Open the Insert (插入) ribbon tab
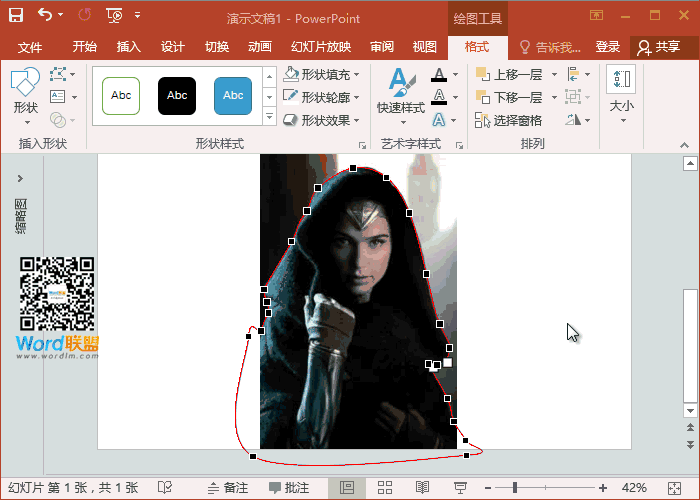This screenshot has height=500, width=700. click(129, 47)
